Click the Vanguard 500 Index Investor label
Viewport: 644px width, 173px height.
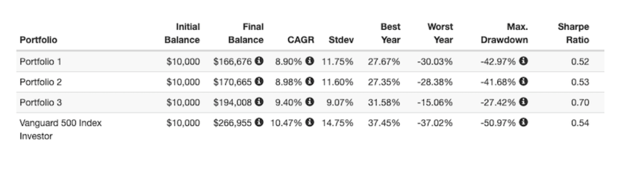60,129
